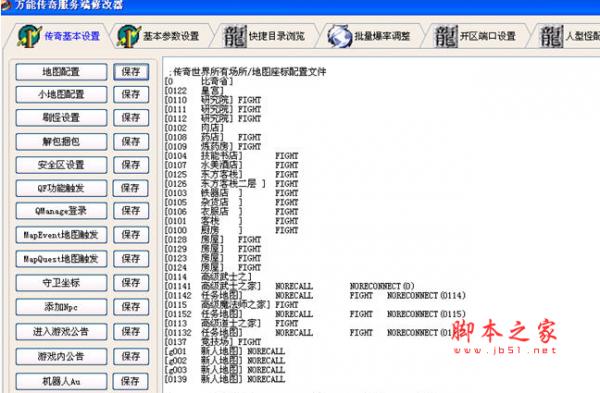Image resolution: width=600 pixels, height=393 pixels.
Task: Open the 地图配置 file
Action: coord(61,72)
